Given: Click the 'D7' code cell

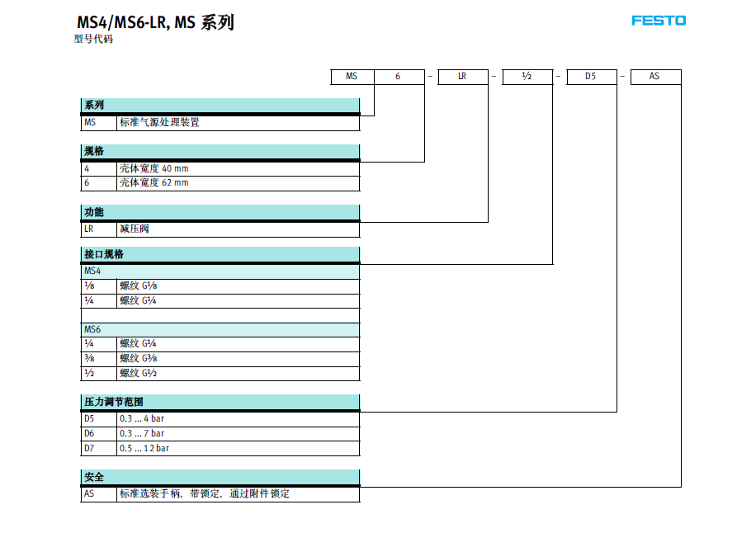Looking at the screenshot, I should [x=99, y=448].
